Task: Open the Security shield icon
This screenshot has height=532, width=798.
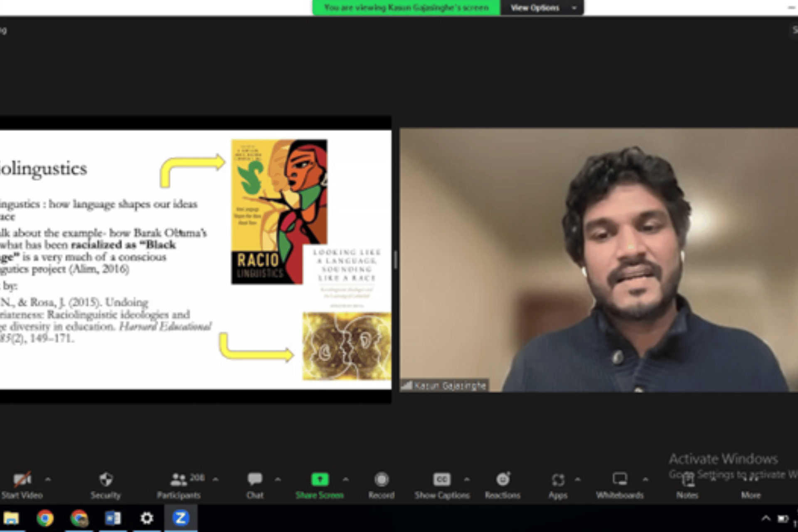Action: pos(106,479)
